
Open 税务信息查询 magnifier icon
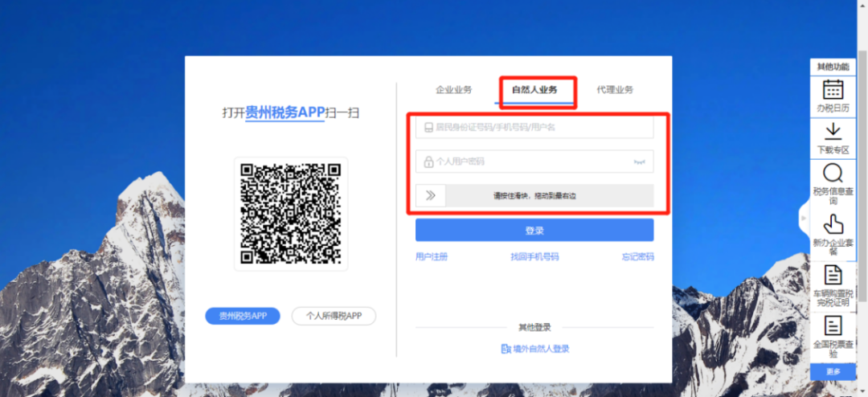833,173
